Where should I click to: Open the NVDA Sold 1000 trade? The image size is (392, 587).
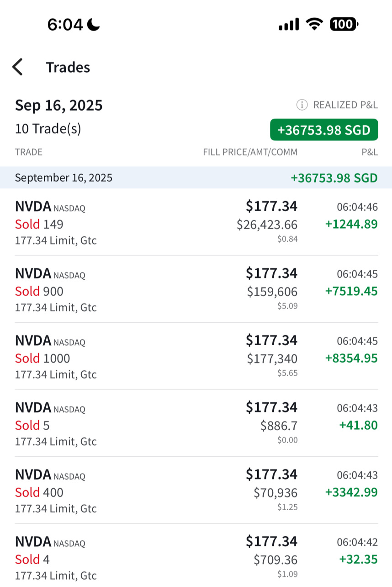pyautogui.click(x=196, y=356)
